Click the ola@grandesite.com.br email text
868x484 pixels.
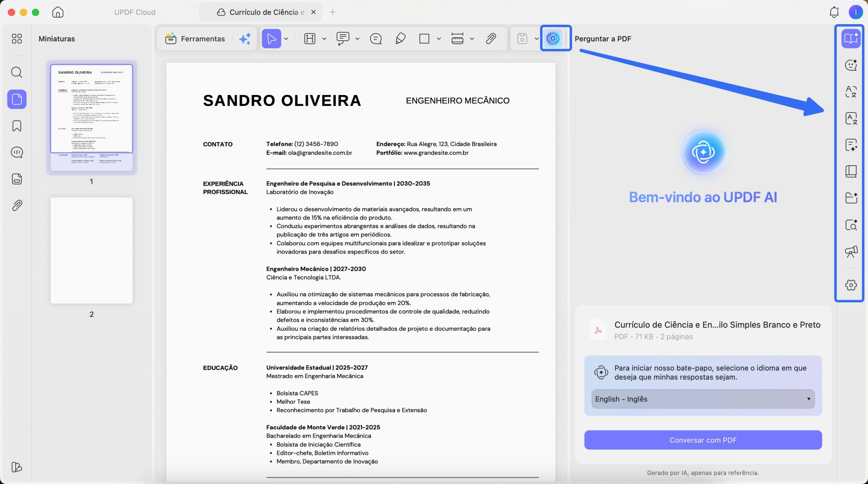(x=320, y=153)
